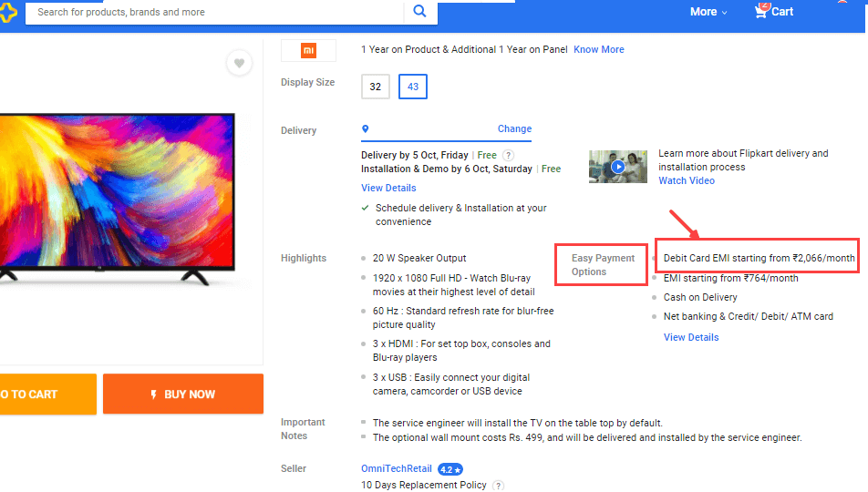
Task: Click 10 Days Replacement Policy text
Action: coord(424,485)
